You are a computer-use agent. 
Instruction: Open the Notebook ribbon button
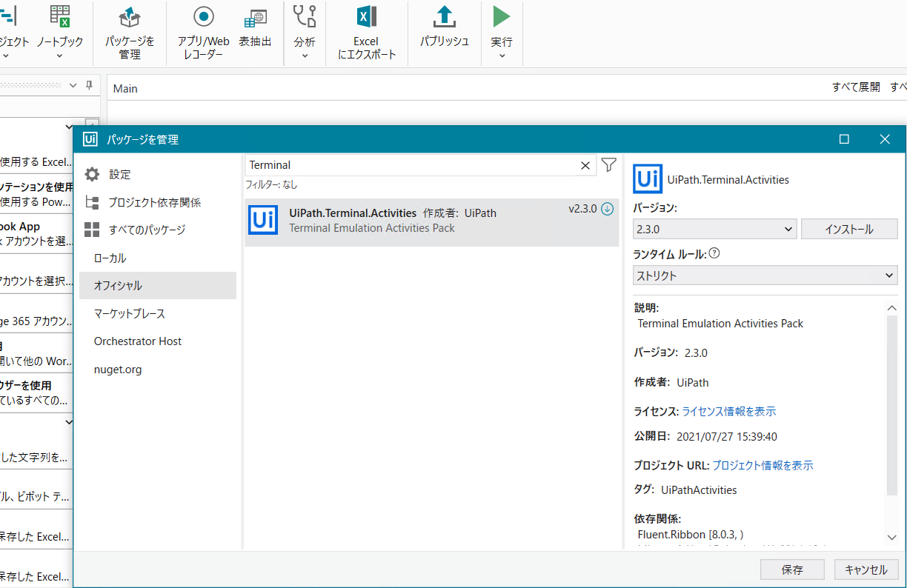[60, 33]
